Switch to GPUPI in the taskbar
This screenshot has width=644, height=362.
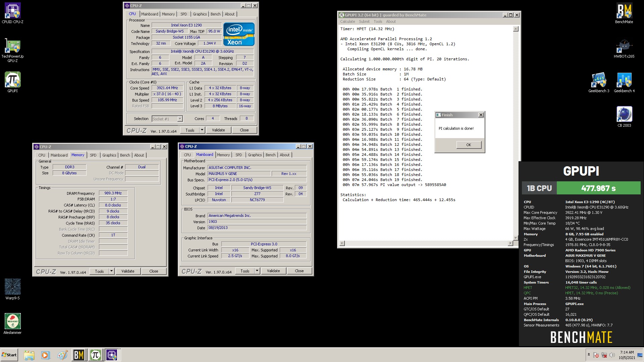pos(95,355)
